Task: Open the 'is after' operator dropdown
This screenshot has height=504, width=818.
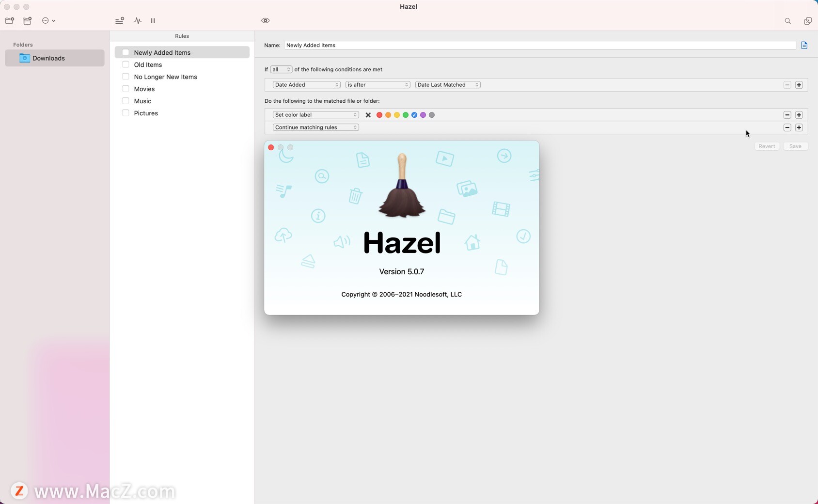Action: [x=378, y=85]
